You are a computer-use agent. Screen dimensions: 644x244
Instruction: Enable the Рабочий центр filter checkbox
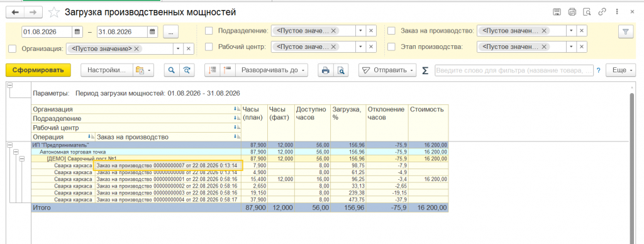(x=209, y=47)
